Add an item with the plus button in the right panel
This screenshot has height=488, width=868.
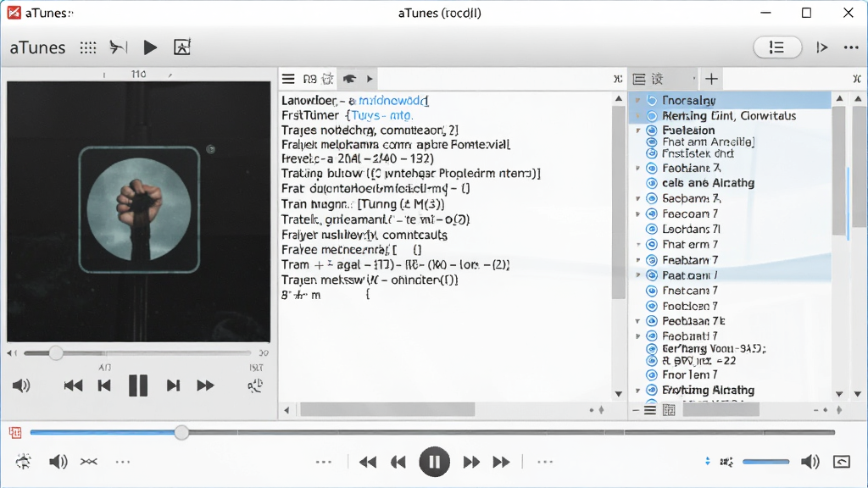click(x=711, y=79)
